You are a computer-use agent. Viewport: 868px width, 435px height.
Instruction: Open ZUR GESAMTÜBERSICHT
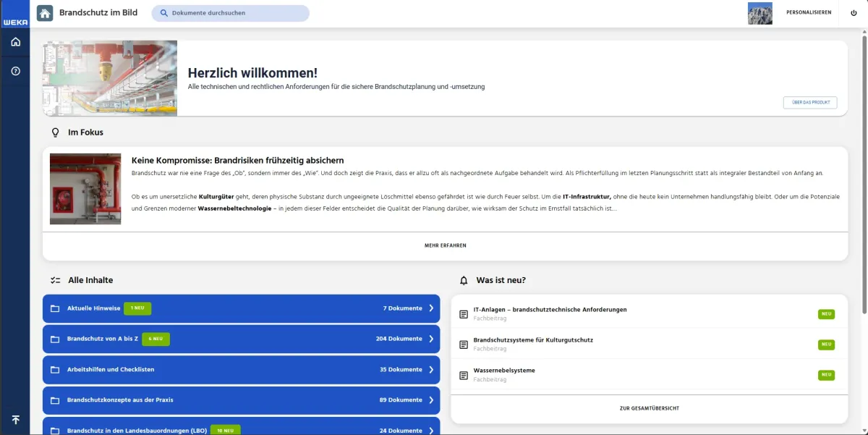point(650,408)
